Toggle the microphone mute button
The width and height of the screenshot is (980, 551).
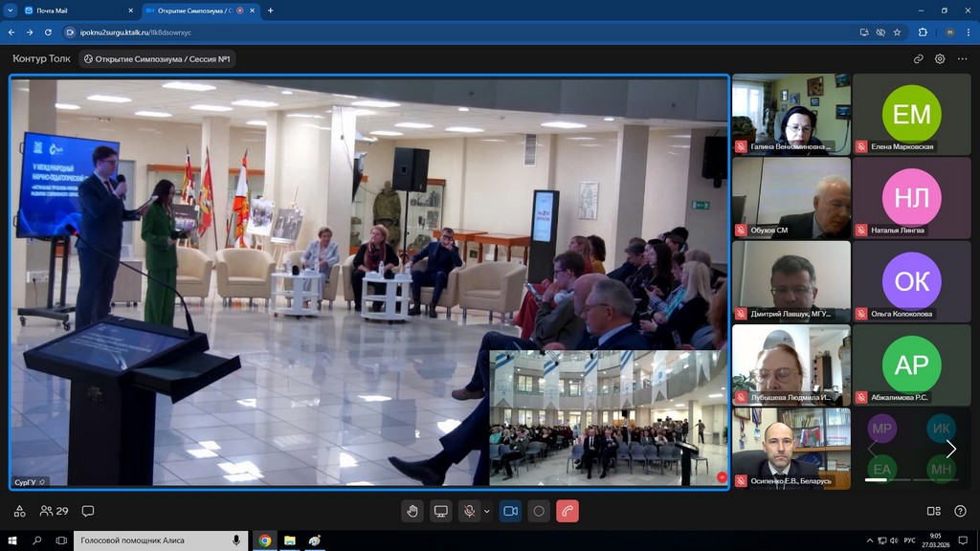point(469,511)
